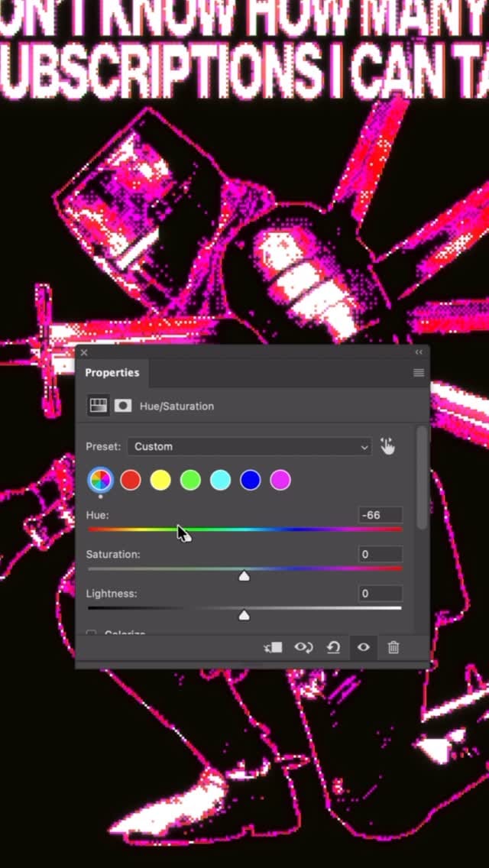Close the Properties panel with the X
The height and width of the screenshot is (868, 489).
[x=83, y=353]
